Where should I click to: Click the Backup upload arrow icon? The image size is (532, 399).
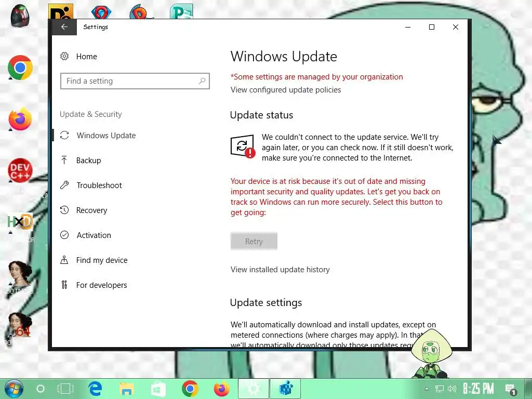coord(64,160)
